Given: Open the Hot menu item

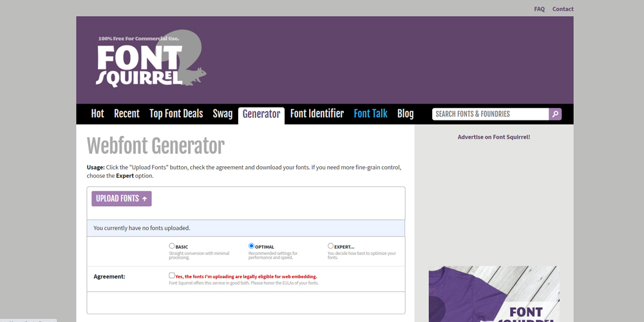Looking at the screenshot, I should tap(97, 114).
